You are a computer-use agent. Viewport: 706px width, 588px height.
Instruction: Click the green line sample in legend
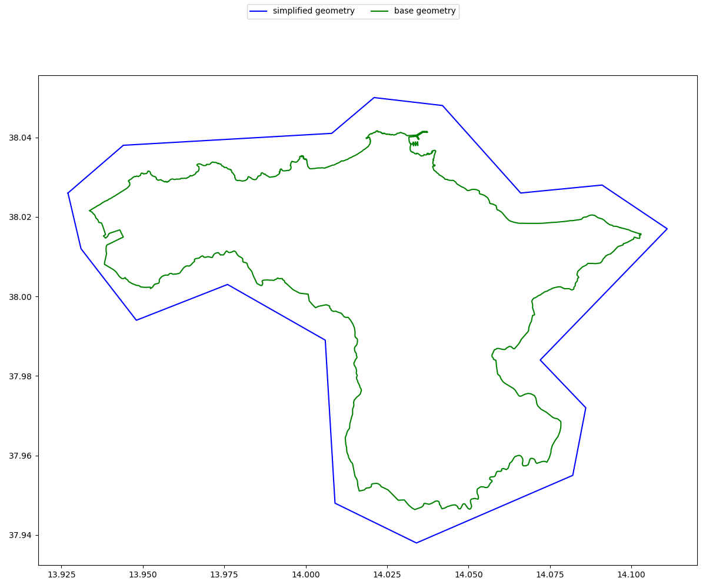[380, 11]
